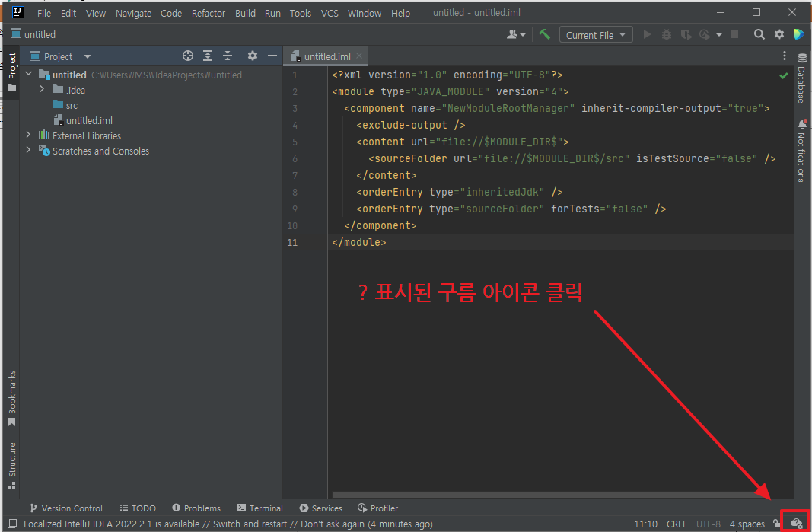Click UTF-8 encoding in status bar

[x=709, y=524]
